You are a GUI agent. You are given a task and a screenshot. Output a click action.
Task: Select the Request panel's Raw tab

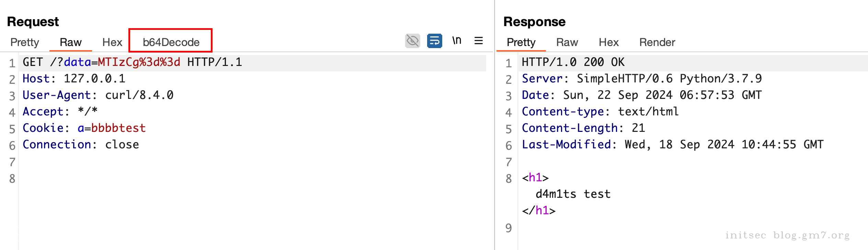[70, 42]
